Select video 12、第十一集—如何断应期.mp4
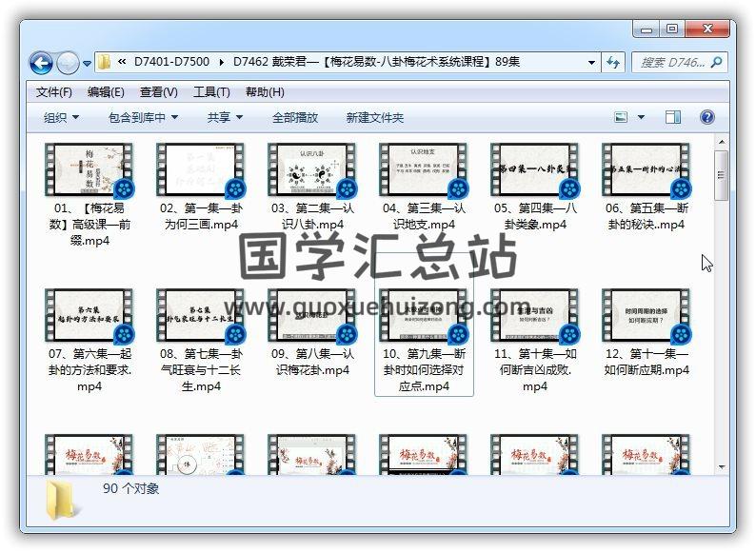 click(647, 333)
